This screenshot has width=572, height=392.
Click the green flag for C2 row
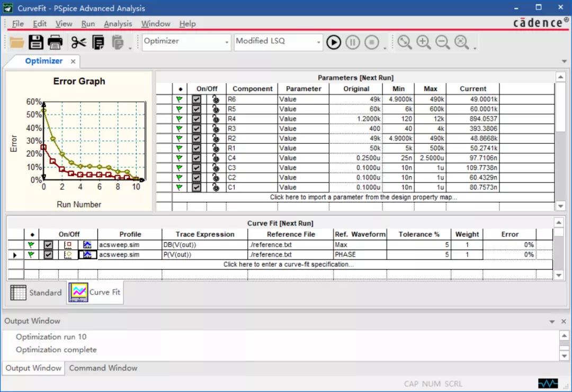coord(179,177)
